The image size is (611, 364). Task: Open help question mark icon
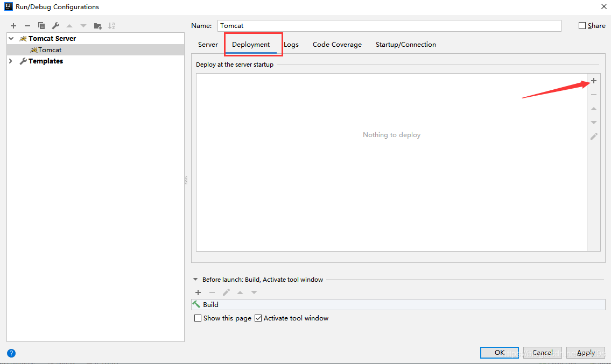tap(11, 353)
